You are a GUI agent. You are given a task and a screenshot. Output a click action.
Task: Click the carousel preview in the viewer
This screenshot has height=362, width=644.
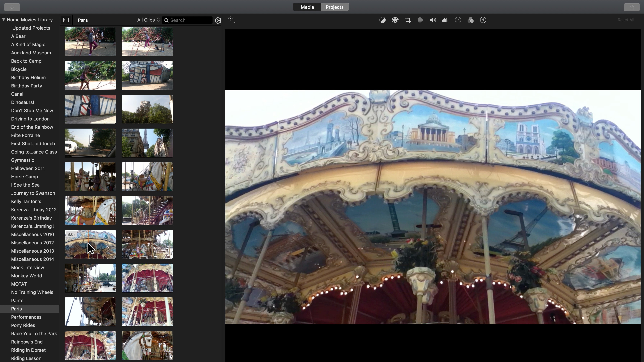[x=433, y=207]
